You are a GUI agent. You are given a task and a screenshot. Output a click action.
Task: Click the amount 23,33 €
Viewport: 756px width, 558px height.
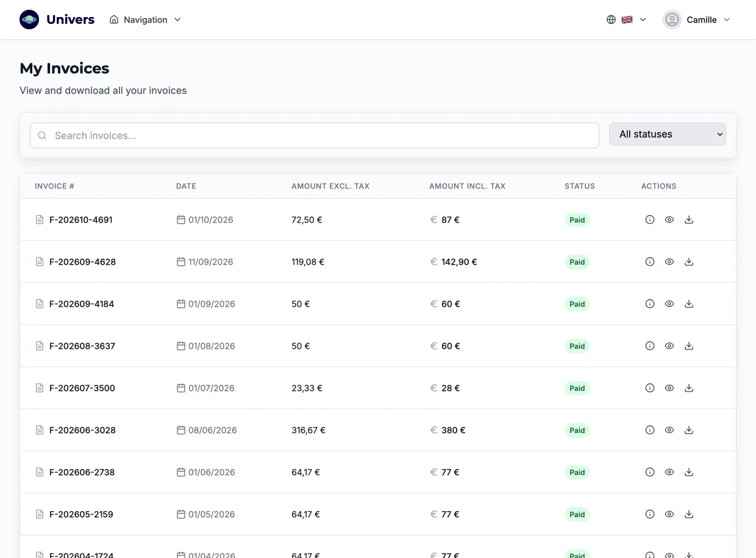307,388
